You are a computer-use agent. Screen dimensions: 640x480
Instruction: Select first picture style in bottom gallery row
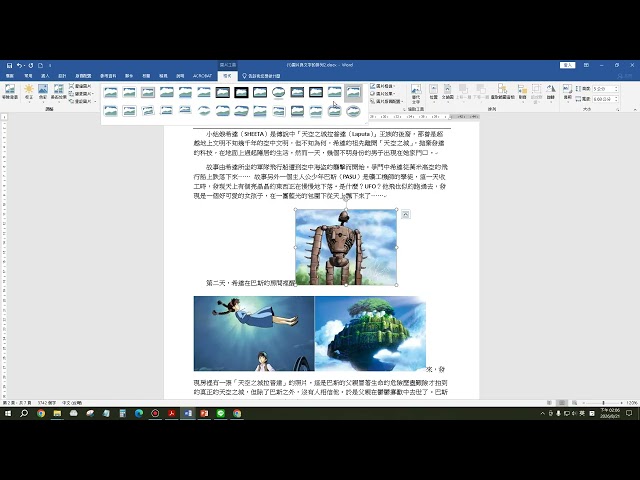pos(111,111)
